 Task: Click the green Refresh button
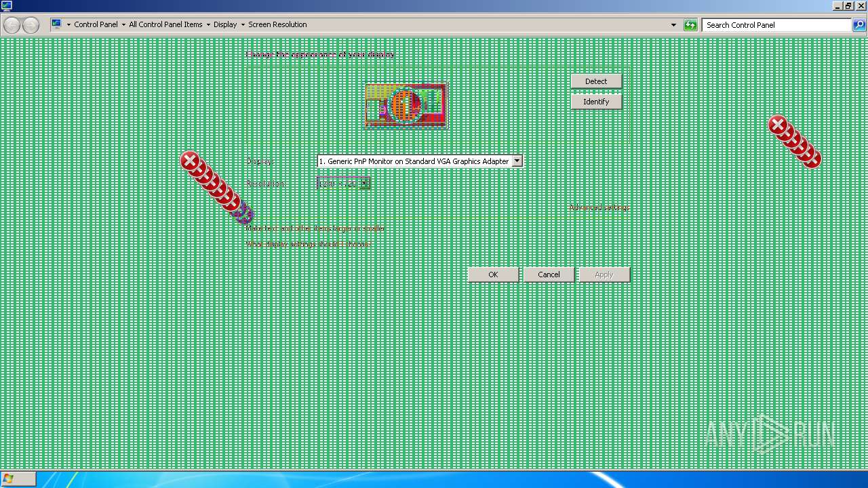pyautogui.click(x=690, y=25)
